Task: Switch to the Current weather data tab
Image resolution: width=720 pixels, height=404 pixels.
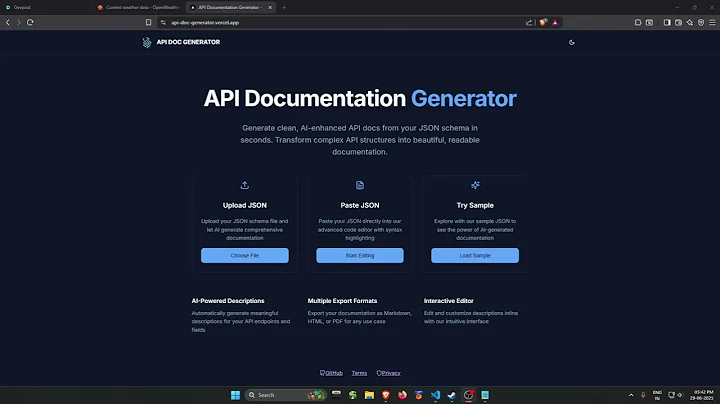Action: coord(138,7)
